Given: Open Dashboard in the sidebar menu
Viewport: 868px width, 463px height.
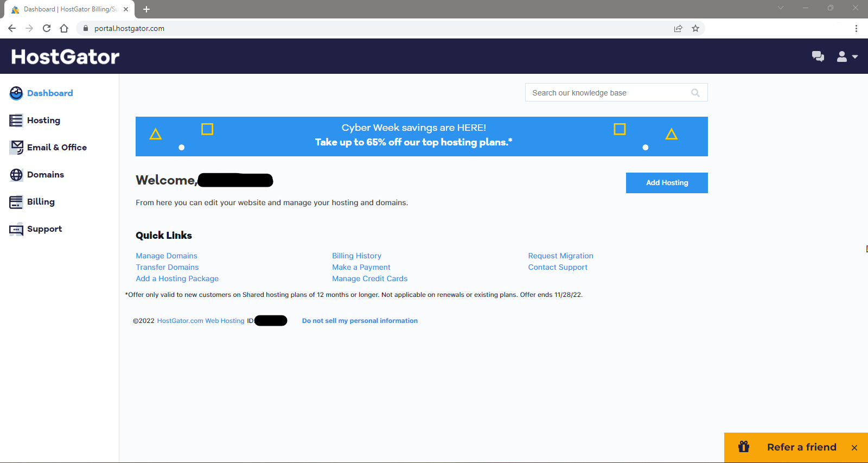Looking at the screenshot, I should tap(50, 93).
